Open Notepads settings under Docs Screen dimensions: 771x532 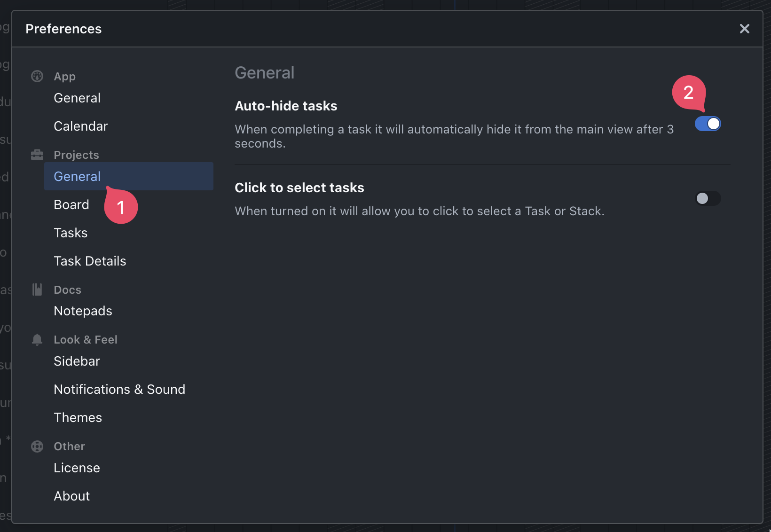point(83,311)
